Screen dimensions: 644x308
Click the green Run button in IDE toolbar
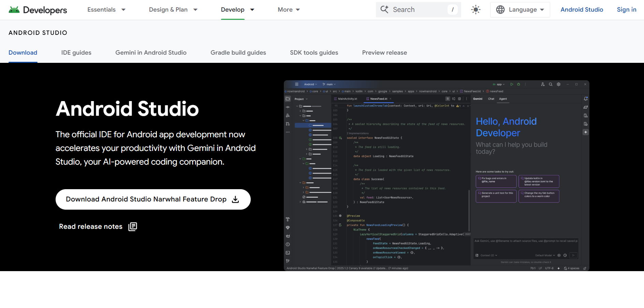click(512, 84)
